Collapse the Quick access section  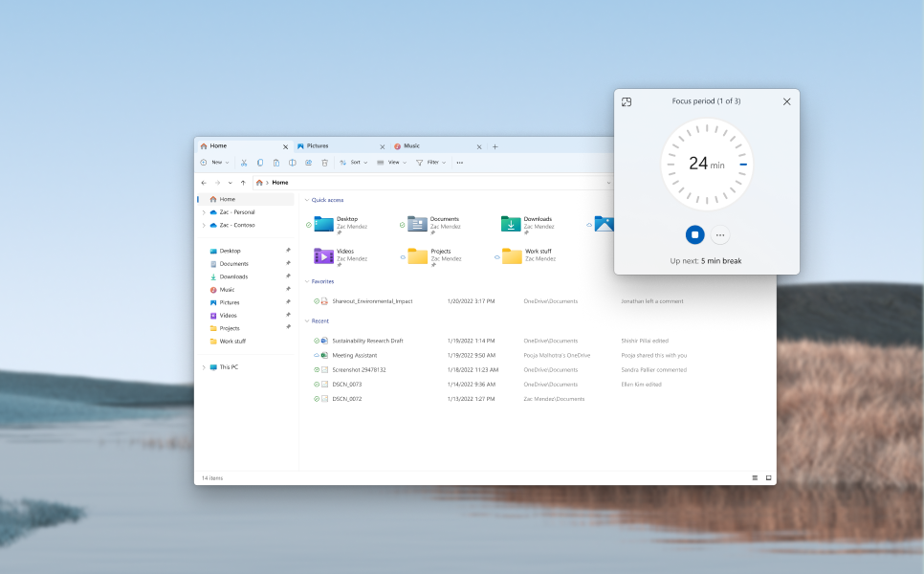[x=306, y=200]
